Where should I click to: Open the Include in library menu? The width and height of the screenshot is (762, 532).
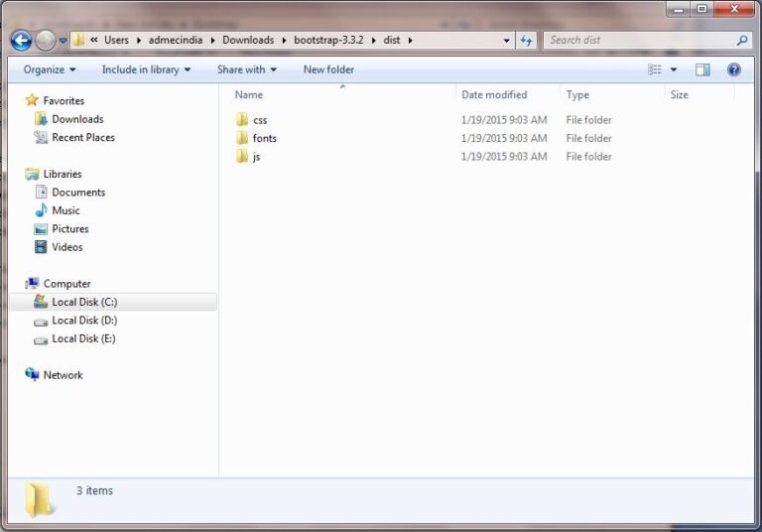point(146,69)
